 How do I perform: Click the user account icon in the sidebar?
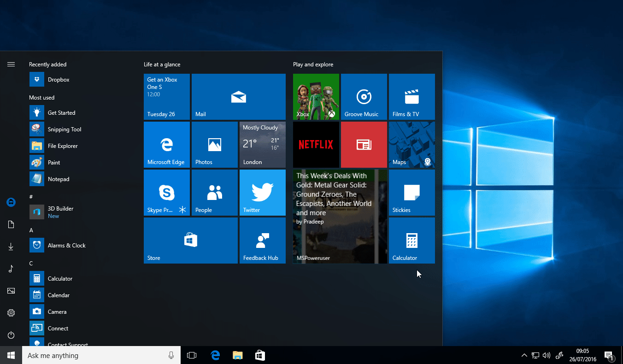[11, 202]
